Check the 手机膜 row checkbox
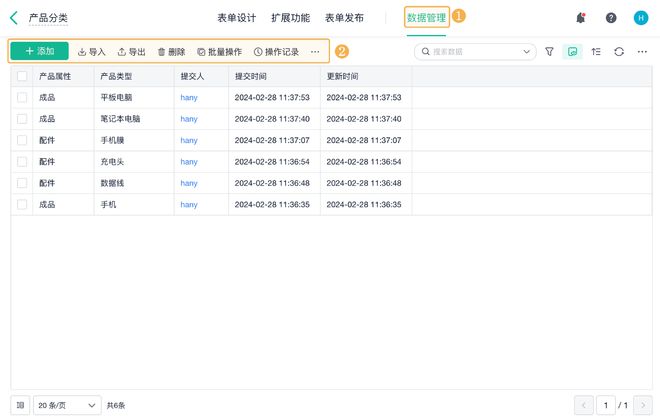 (22, 140)
